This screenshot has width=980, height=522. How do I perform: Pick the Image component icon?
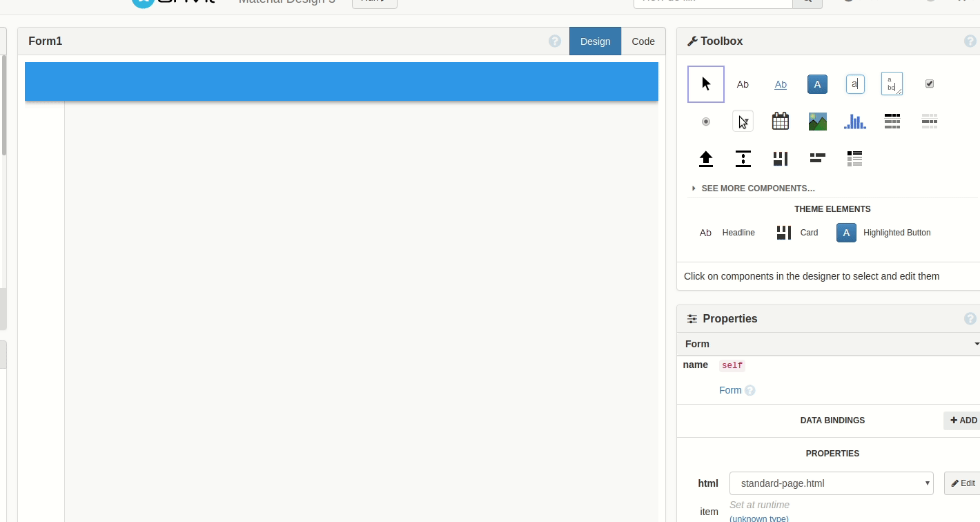coord(817,122)
